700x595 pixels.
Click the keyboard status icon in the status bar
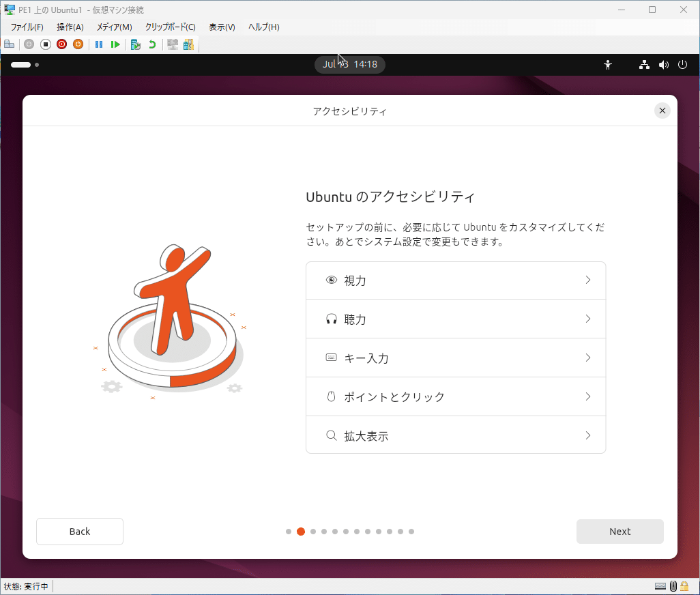(x=660, y=586)
